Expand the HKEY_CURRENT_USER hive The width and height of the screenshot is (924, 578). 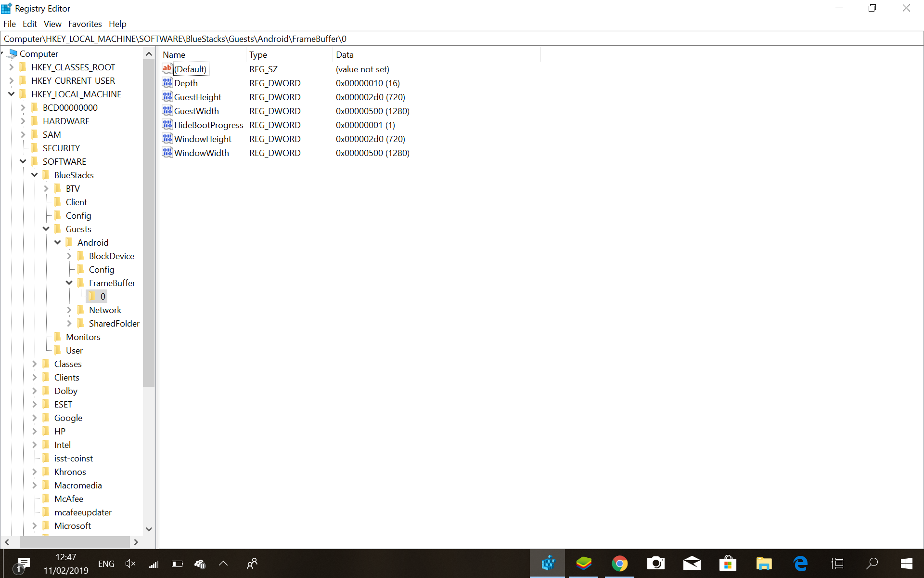click(x=12, y=80)
